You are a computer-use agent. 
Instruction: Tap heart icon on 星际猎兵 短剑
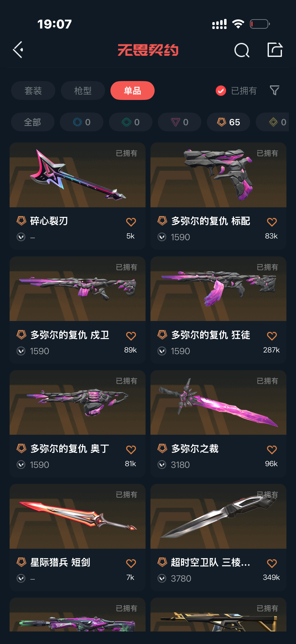point(131,563)
